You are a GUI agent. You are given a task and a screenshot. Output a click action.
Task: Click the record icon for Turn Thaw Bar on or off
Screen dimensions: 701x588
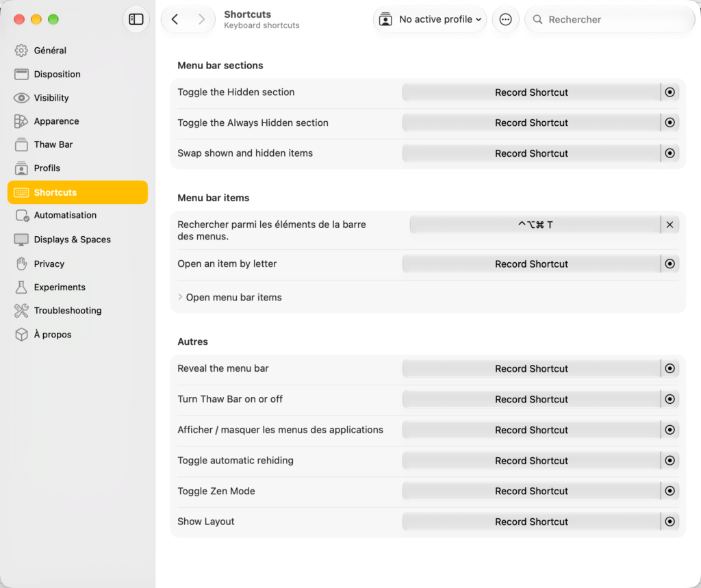[670, 399]
